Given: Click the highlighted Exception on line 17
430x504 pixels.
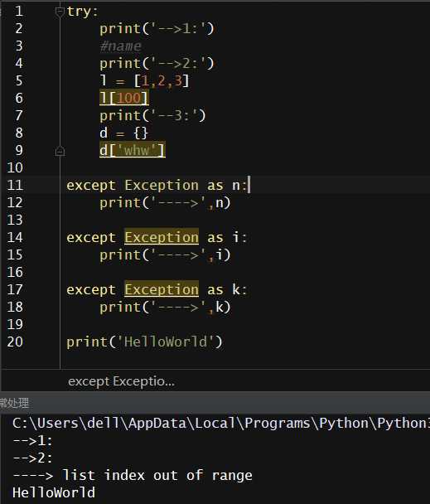Looking at the screenshot, I should coord(162,289).
